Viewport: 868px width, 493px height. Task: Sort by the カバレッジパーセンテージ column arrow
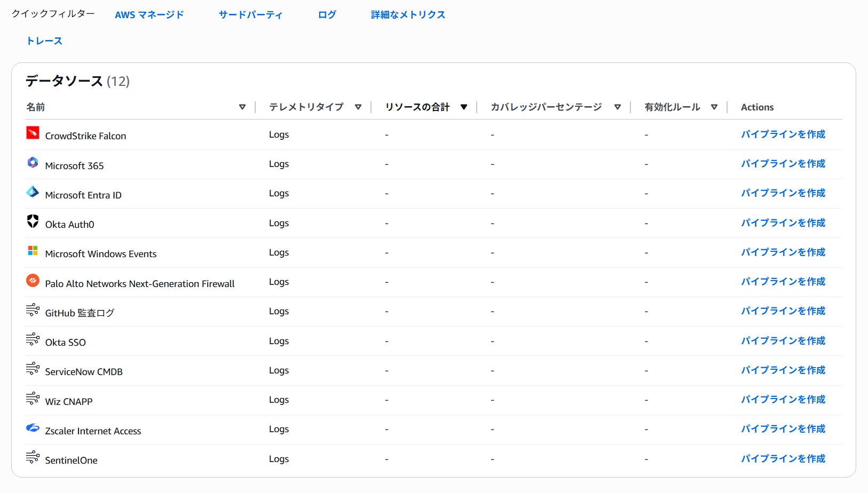(x=618, y=107)
